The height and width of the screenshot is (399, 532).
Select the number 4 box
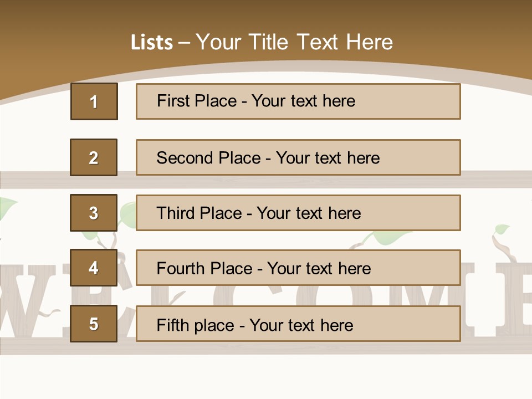click(x=94, y=268)
